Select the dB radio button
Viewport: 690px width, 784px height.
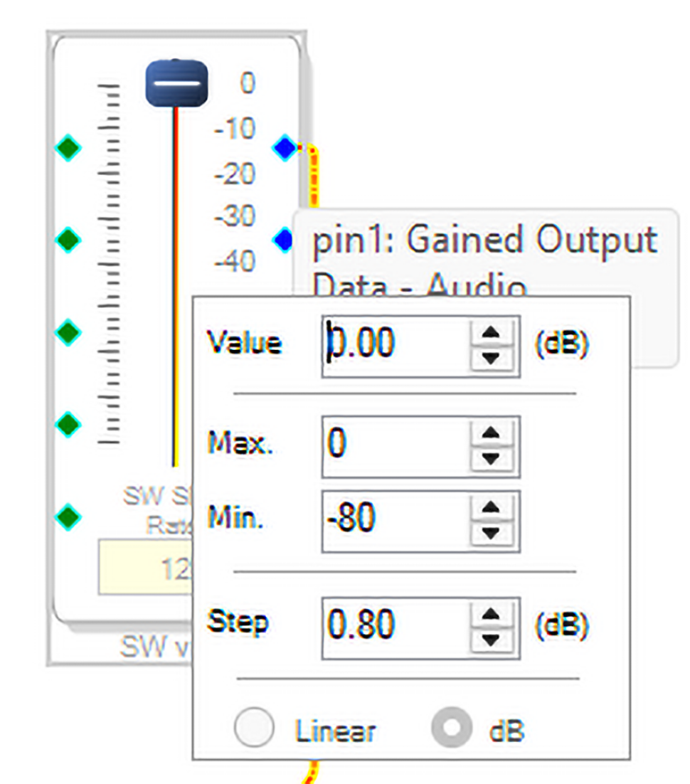[x=452, y=729]
